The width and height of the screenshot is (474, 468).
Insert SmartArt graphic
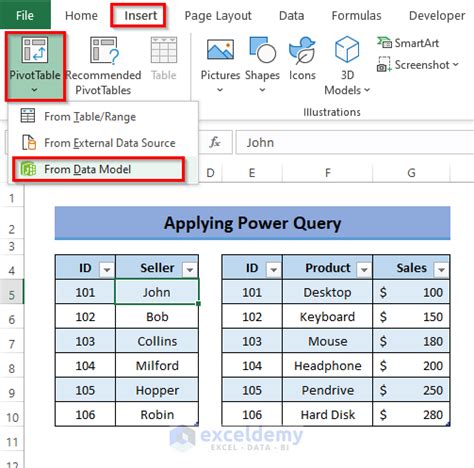(x=408, y=43)
